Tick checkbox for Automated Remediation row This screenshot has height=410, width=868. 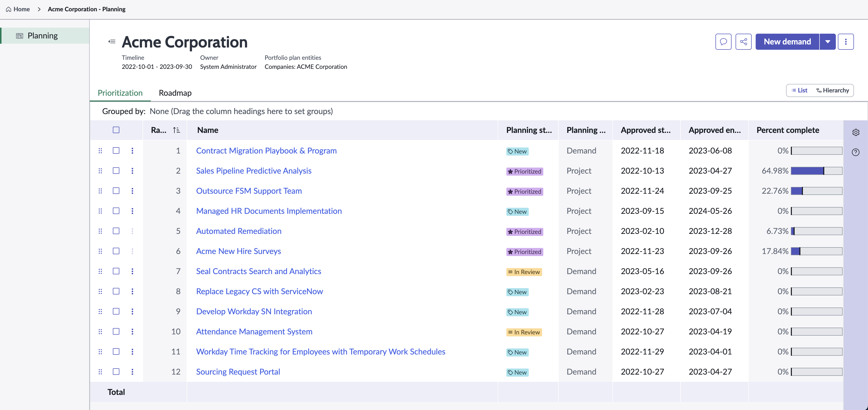pyautogui.click(x=116, y=231)
